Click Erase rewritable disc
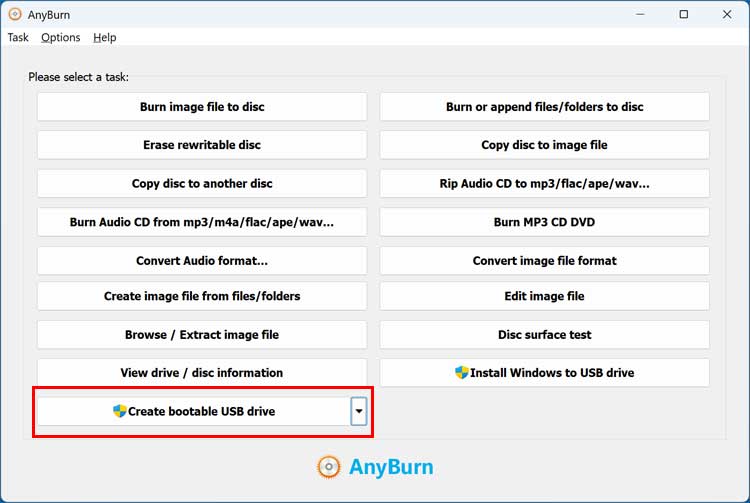750x503 pixels. (202, 145)
